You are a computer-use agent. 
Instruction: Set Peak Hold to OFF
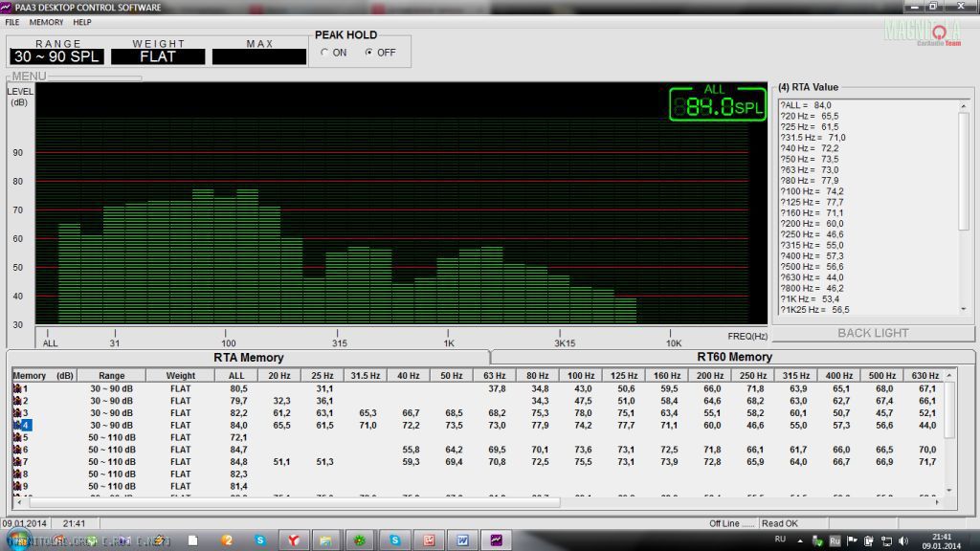click(368, 54)
